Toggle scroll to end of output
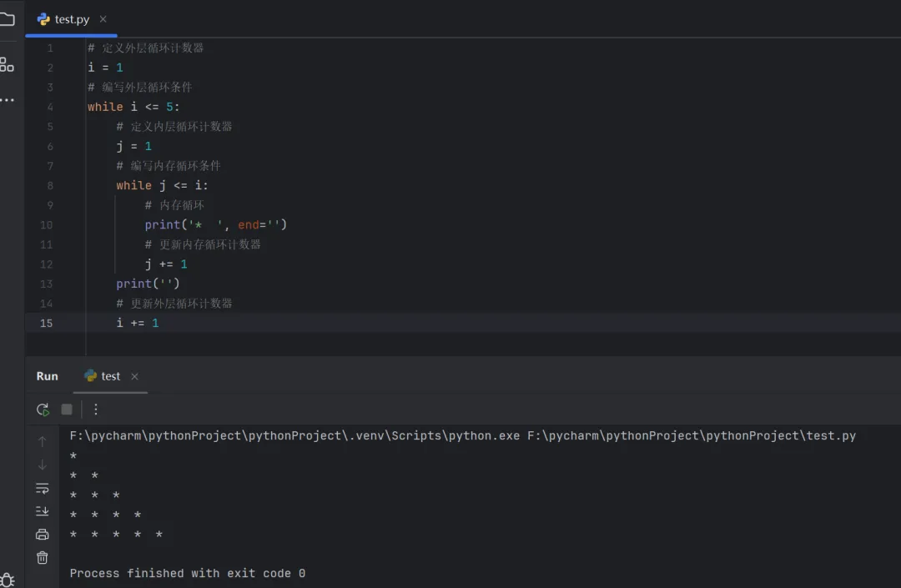 point(43,511)
